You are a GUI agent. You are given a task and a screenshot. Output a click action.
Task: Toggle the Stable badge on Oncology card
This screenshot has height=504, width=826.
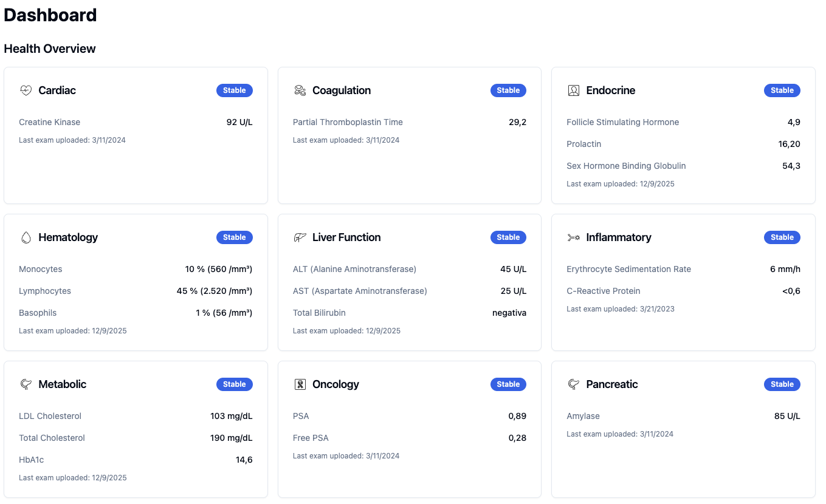coord(508,384)
